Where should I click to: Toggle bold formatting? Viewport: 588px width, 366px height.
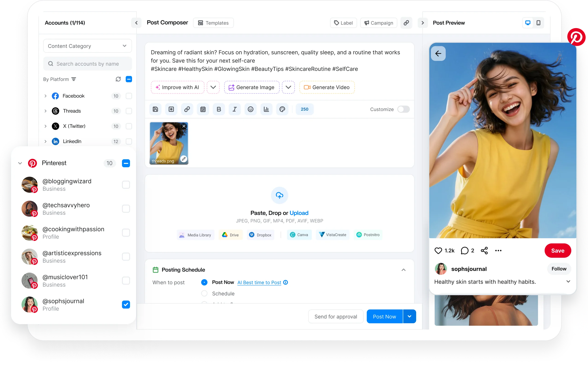point(219,109)
